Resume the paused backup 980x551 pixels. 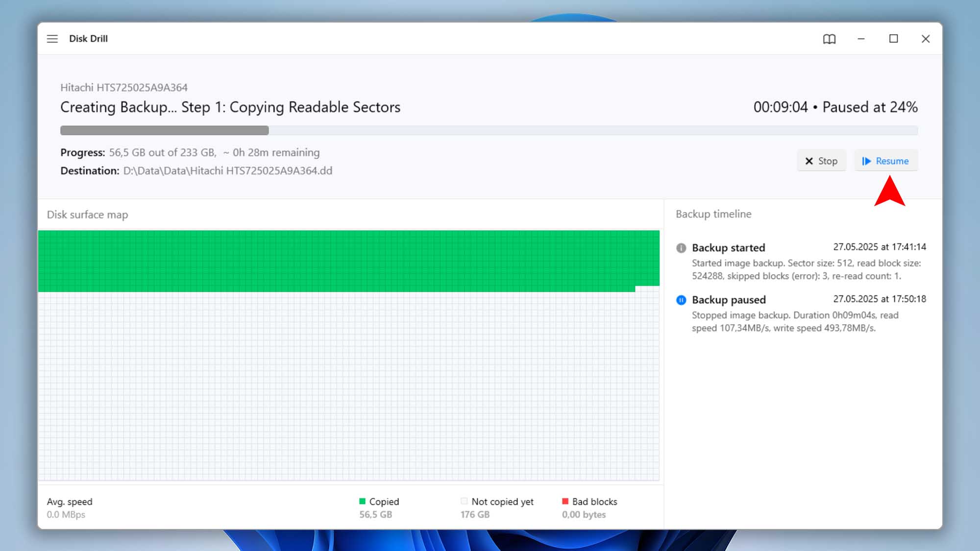coord(885,161)
